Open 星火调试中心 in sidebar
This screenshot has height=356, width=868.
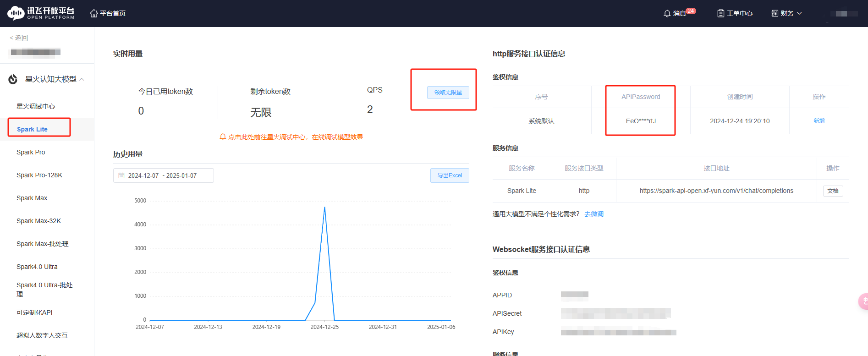(36, 106)
